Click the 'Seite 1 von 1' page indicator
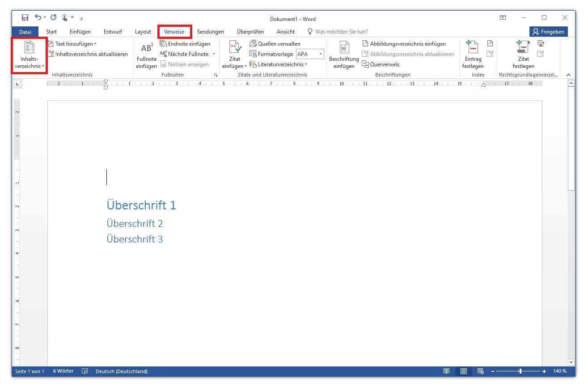This screenshot has height=387, width=588. 30,371
